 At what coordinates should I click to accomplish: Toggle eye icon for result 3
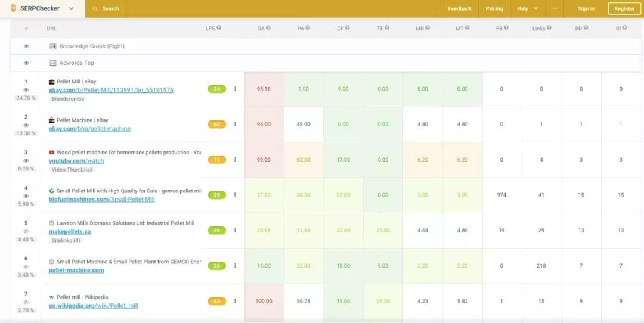pyautogui.click(x=26, y=161)
